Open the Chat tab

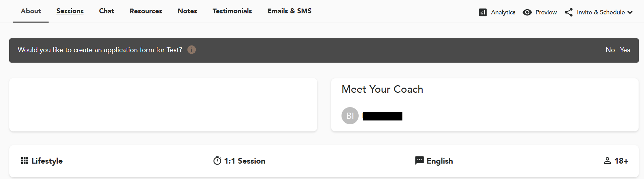click(106, 11)
